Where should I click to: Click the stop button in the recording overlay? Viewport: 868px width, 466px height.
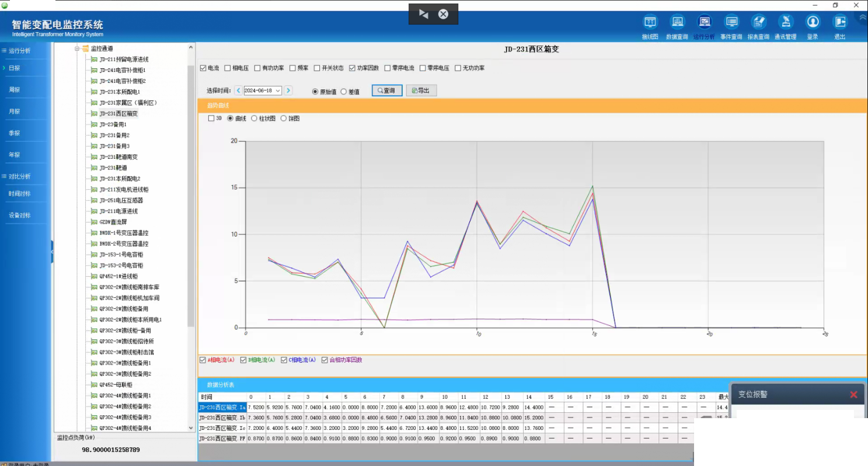(x=443, y=14)
